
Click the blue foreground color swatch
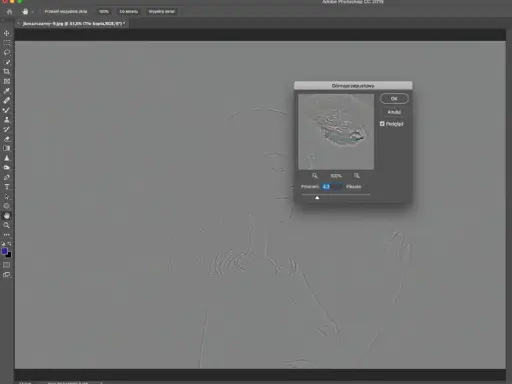(4, 251)
